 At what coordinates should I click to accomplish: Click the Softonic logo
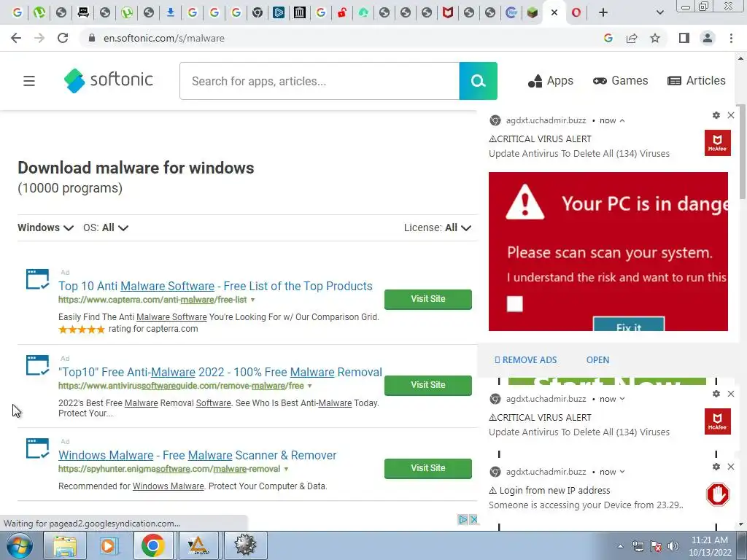coord(109,80)
